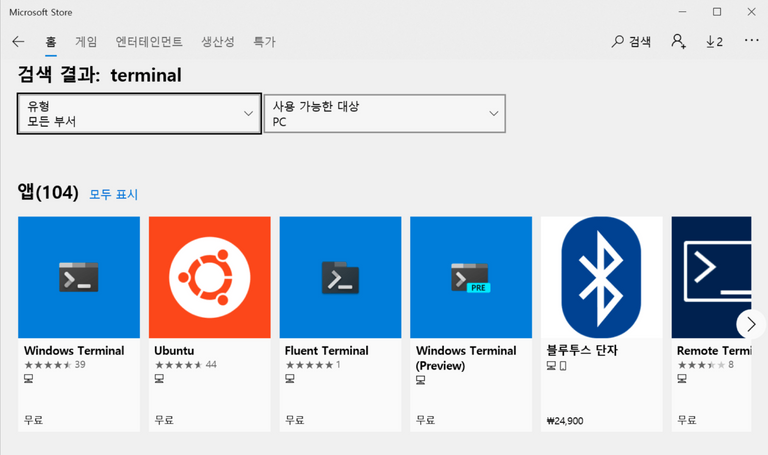Screen dimensions: 768x455
Task: Open the Bluetooth app icon
Action: (x=601, y=277)
